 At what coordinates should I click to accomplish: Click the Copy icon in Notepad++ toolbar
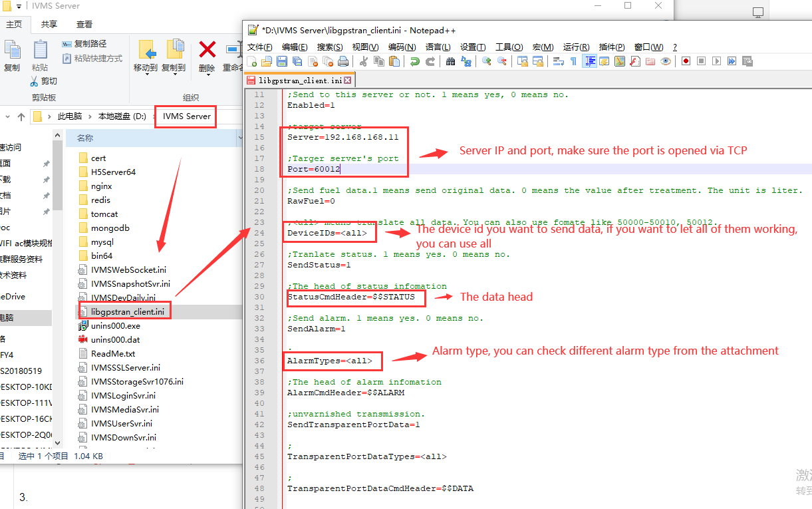[x=379, y=61]
